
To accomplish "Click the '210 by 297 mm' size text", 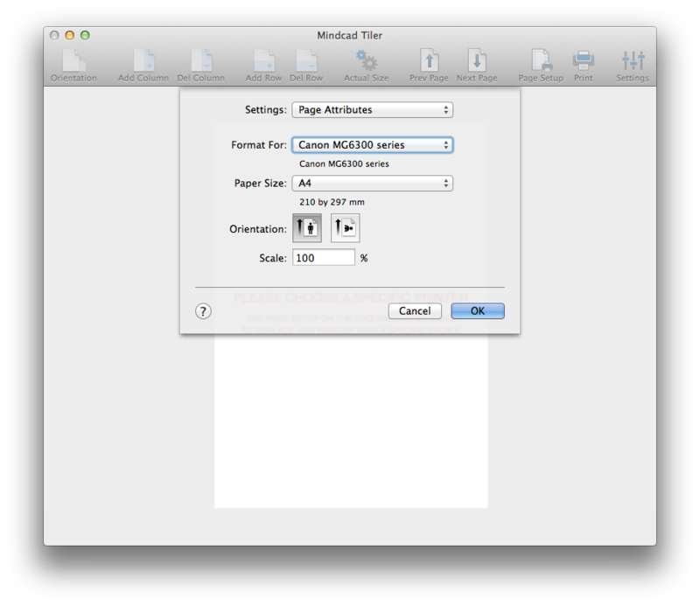I will 332,202.
